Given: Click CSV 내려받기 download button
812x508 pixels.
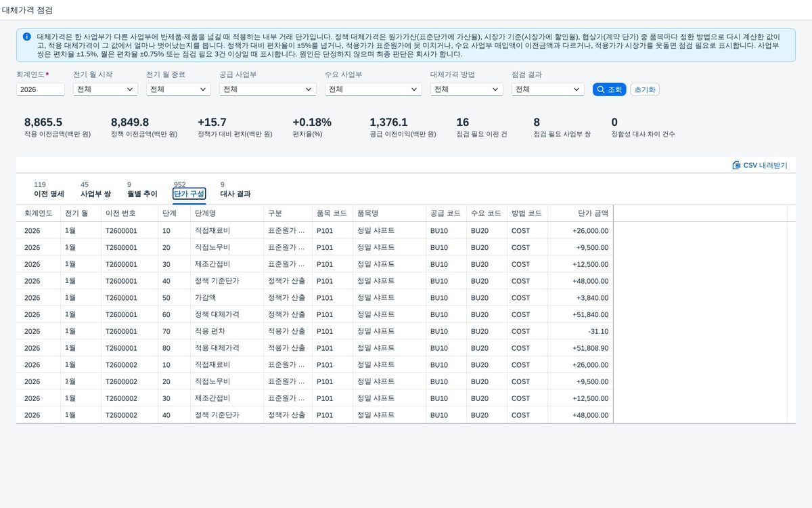Looking at the screenshot, I should click(x=760, y=165).
